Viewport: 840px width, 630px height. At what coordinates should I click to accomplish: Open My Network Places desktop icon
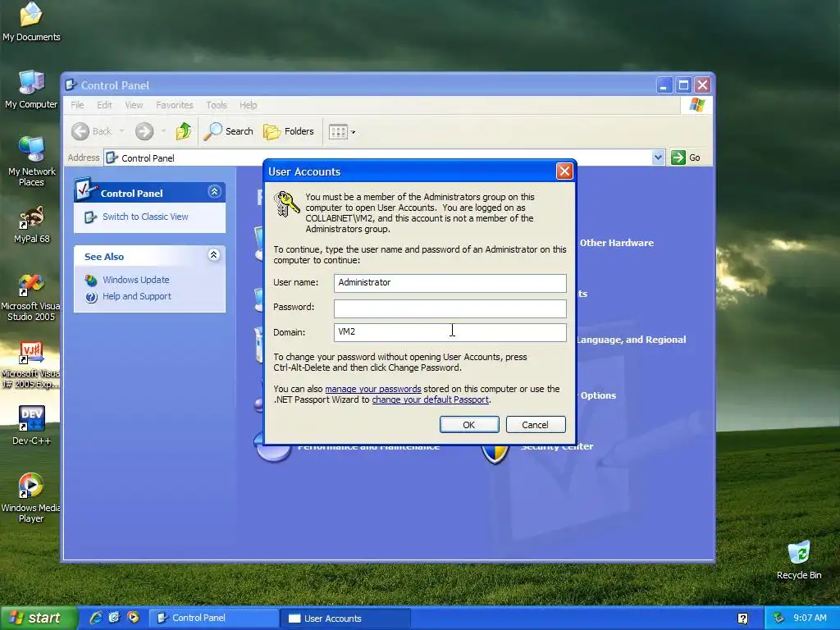click(x=31, y=162)
